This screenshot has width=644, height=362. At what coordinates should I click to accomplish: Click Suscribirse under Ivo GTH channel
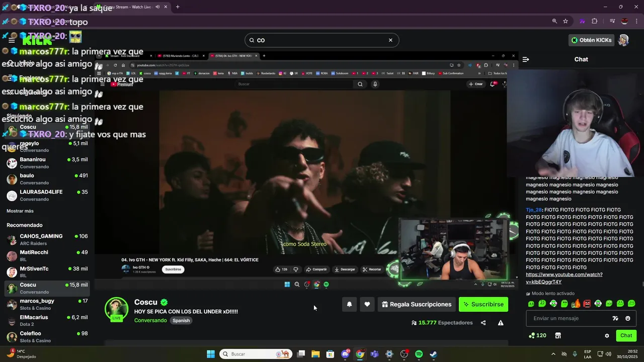click(x=173, y=269)
